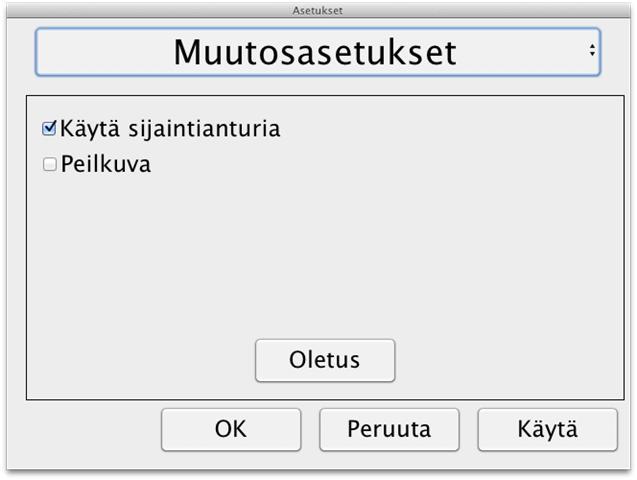Image resolution: width=637 pixels, height=480 pixels.
Task: Click the up-down arrows of the Muutosasetukset selector
Action: (x=592, y=50)
